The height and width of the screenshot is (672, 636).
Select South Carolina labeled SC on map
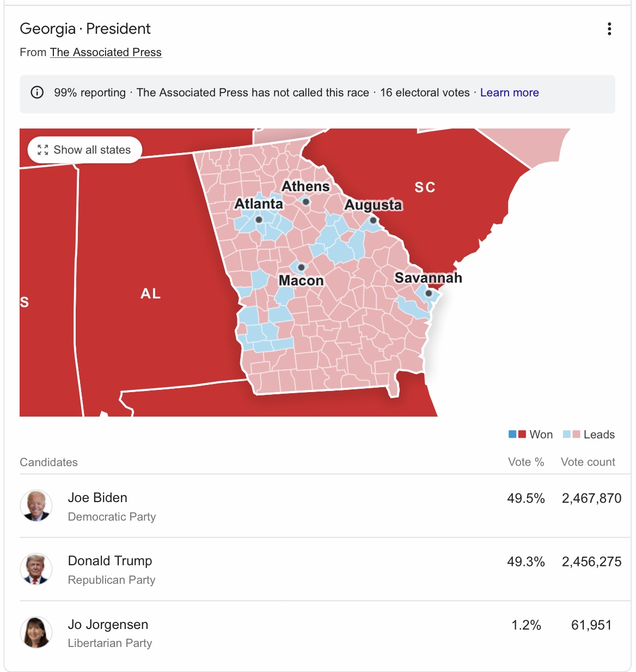[x=425, y=187]
